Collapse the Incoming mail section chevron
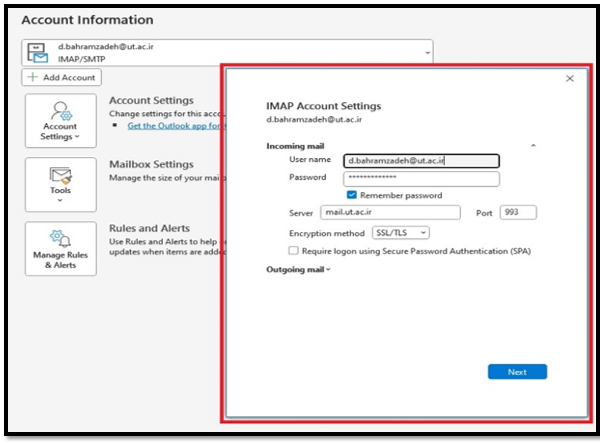The image size is (600, 443). coord(533,146)
